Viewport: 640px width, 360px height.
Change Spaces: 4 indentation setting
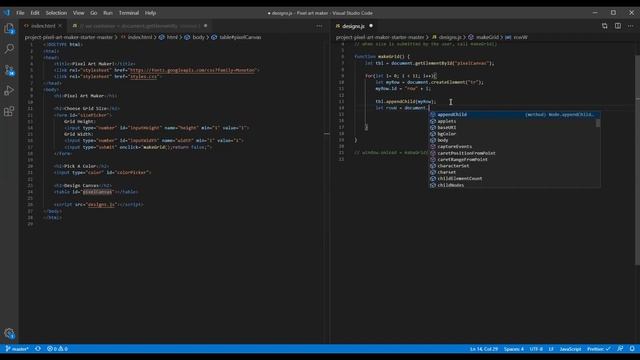coord(514,349)
